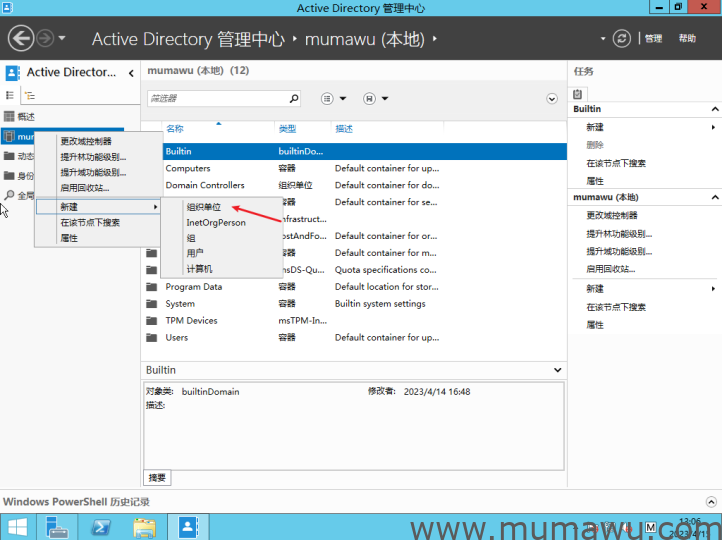This screenshot has width=722, height=540.
Task: Switch navigation pane to tree view
Action: [29, 96]
